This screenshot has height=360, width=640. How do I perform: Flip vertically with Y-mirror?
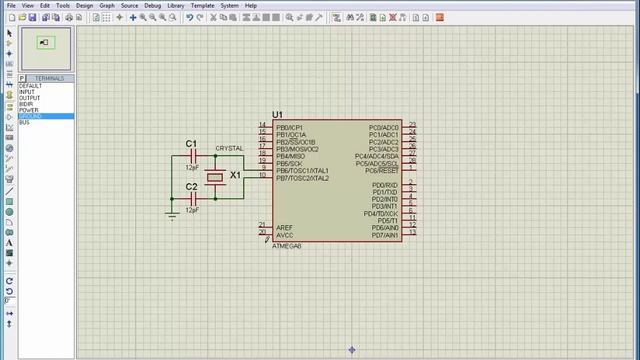coord(9,324)
